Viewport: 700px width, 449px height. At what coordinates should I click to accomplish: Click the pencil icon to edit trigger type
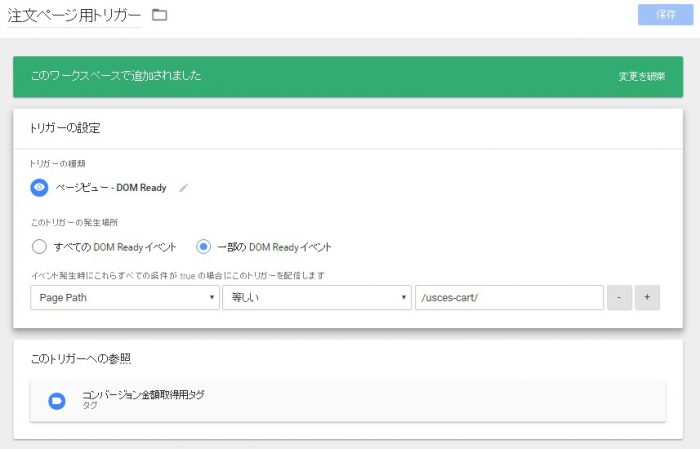tap(183, 188)
